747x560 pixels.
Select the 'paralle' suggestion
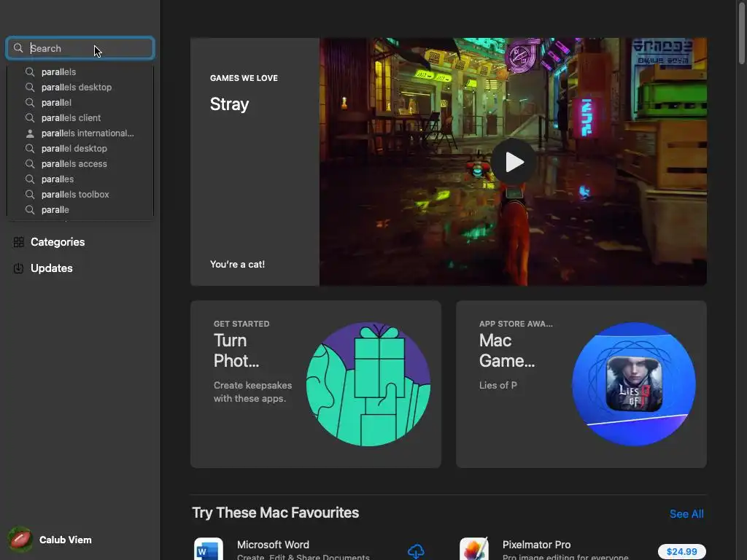tap(80, 209)
